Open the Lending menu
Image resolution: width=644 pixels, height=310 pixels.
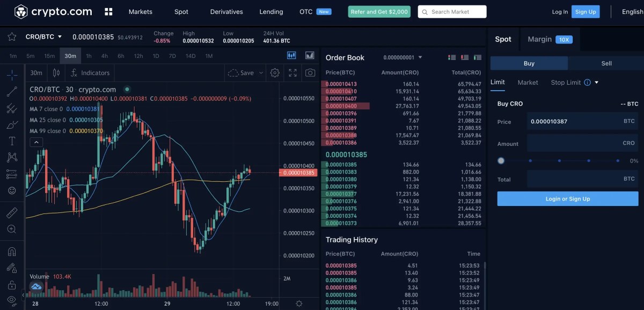coord(271,12)
